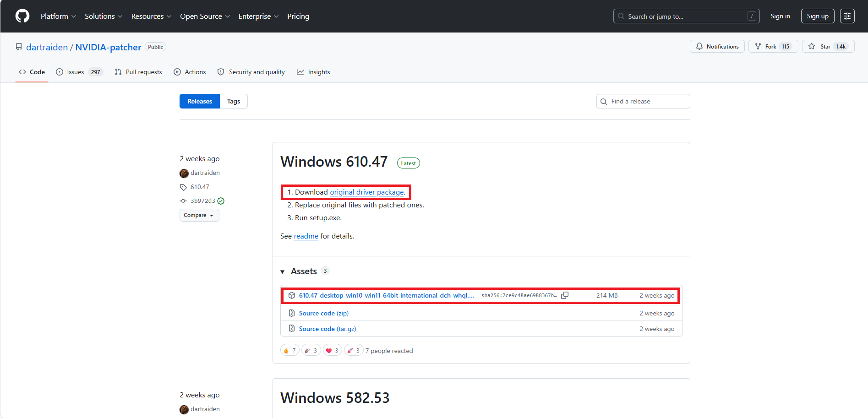Click dartraiden avatar under Windows 582.53
Image resolution: width=868 pixels, height=418 pixels.
click(184, 409)
